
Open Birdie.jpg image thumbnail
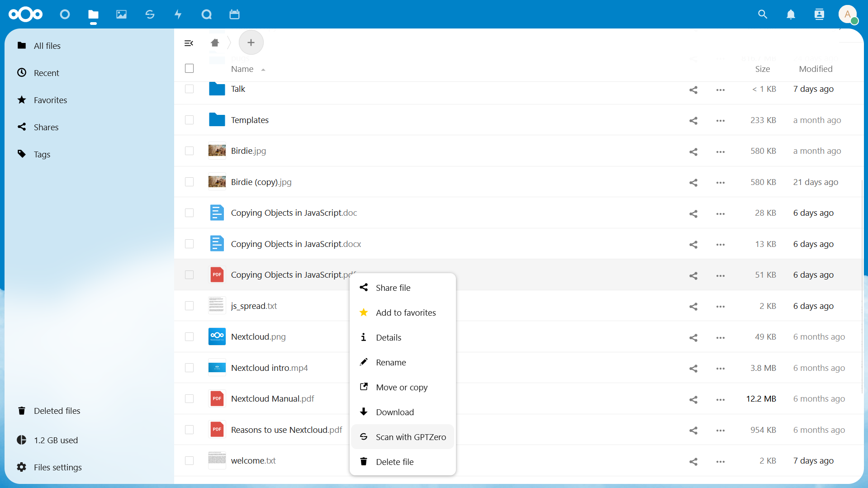pos(217,151)
